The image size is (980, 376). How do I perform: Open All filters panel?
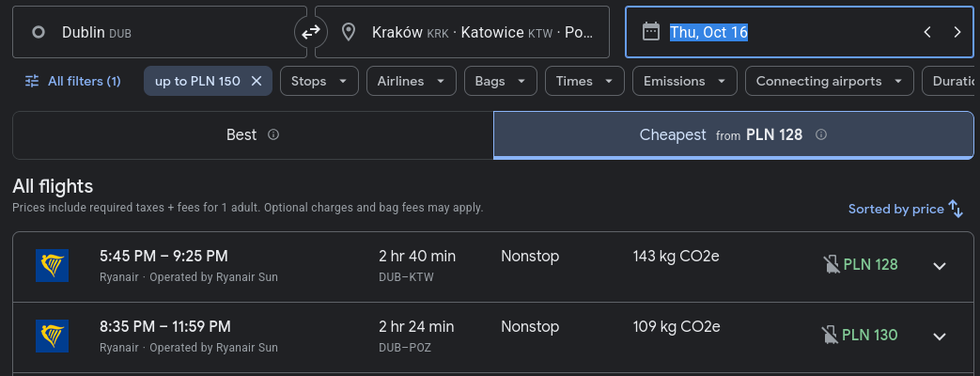tap(73, 81)
